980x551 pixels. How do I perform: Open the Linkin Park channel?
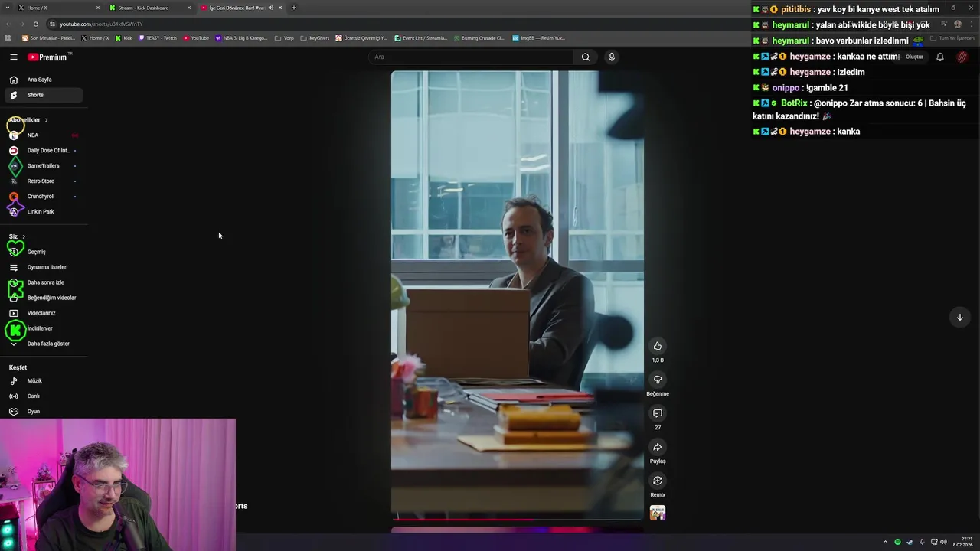tap(43, 212)
